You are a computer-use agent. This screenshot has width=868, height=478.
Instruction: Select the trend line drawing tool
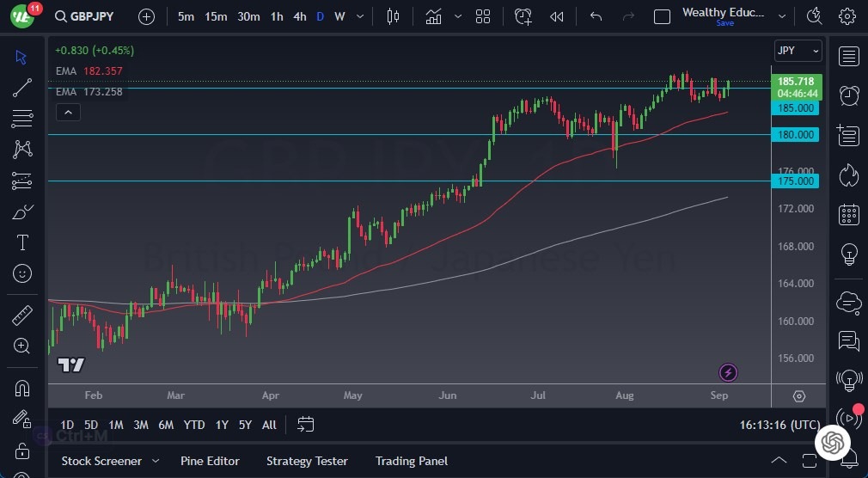point(22,87)
